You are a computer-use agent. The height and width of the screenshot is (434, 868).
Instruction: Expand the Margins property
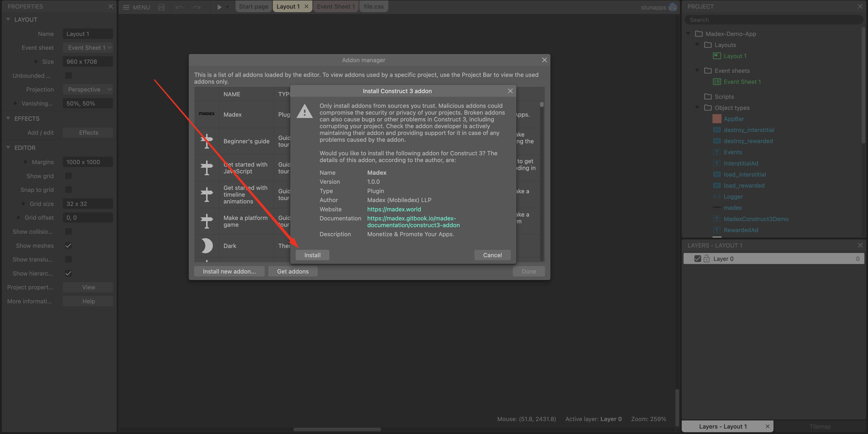pos(26,162)
